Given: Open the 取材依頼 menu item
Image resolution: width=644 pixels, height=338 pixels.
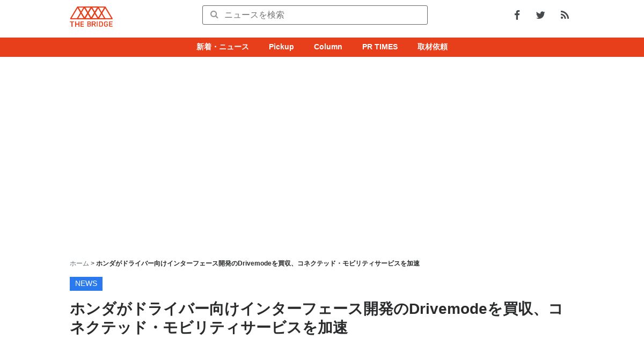Looking at the screenshot, I should 433,47.
